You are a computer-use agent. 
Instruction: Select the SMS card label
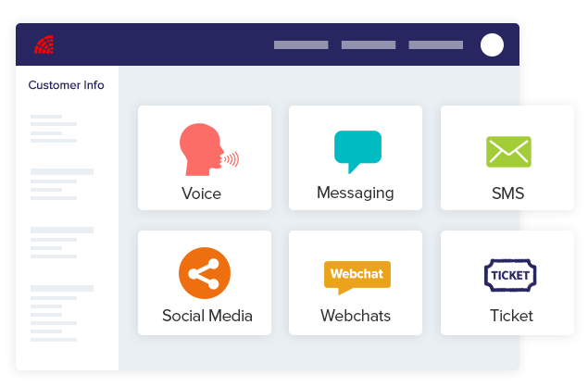(507, 193)
